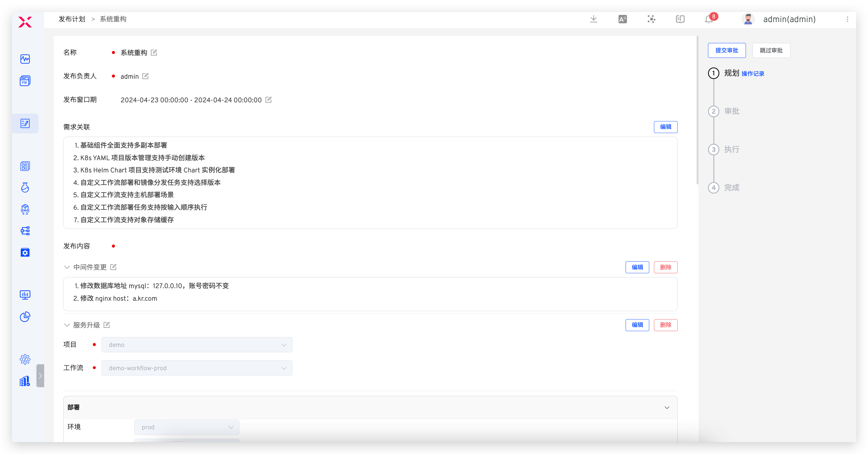Collapse the 服务升级 section
Image resolution: width=868 pixels, height=454 pixels.
(67, 325)
